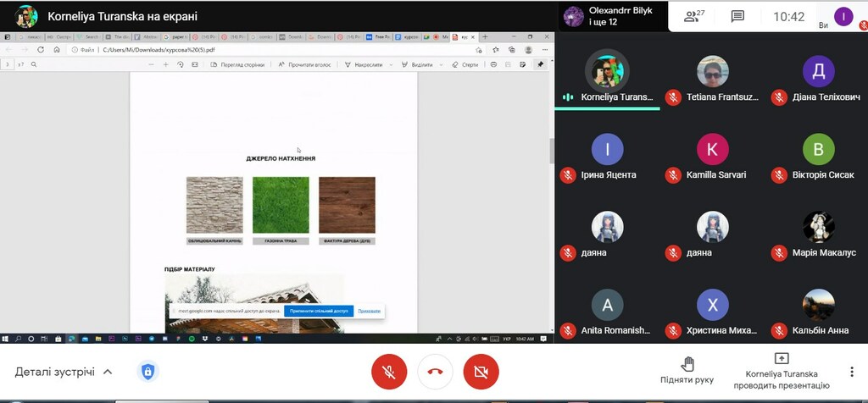This screenshot has height=403, width=868.
Task: Click the blue stop sharing button
Action: (x=318, y=311)
